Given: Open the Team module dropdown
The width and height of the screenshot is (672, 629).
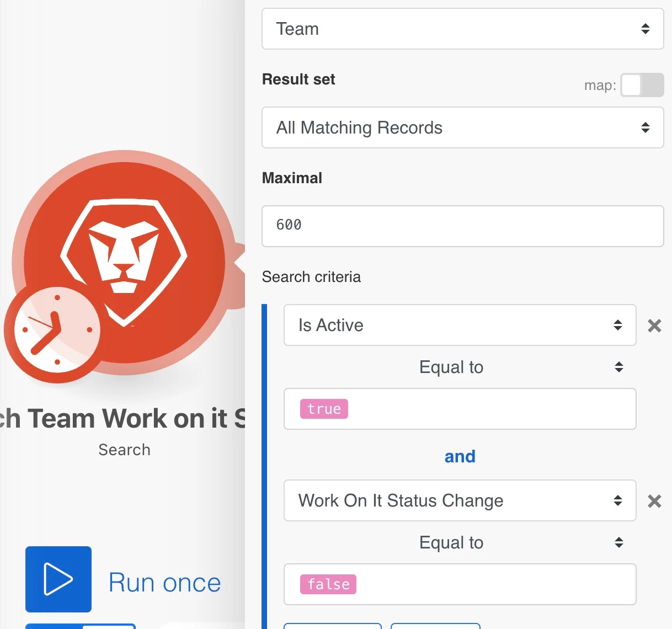Looking at the screenshot, I should [x=462, y=29].
